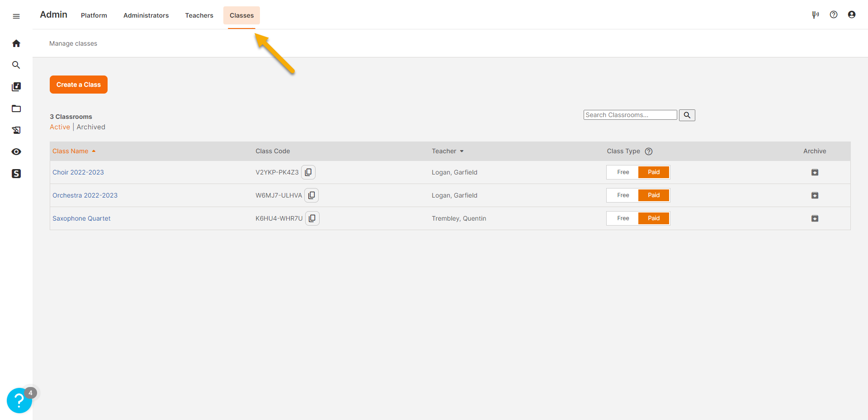Viewport: 868px width, 420px height.
Task: Set Orchestra 2022-2023 to Paid
Action: tap(654, 195)
